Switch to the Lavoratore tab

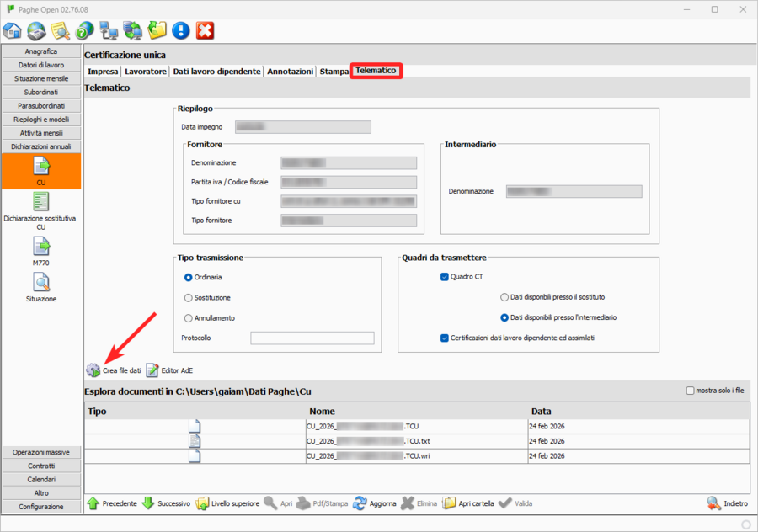point(145,72)
